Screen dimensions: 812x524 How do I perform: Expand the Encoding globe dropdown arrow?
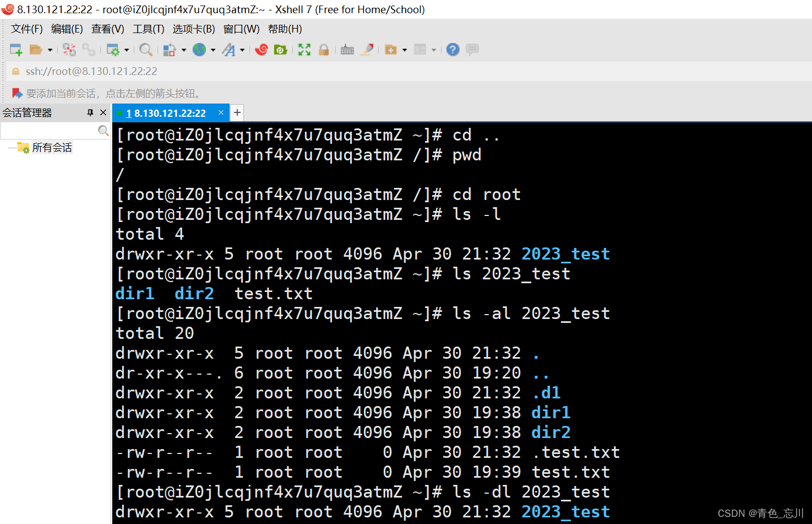click(213, 50)
